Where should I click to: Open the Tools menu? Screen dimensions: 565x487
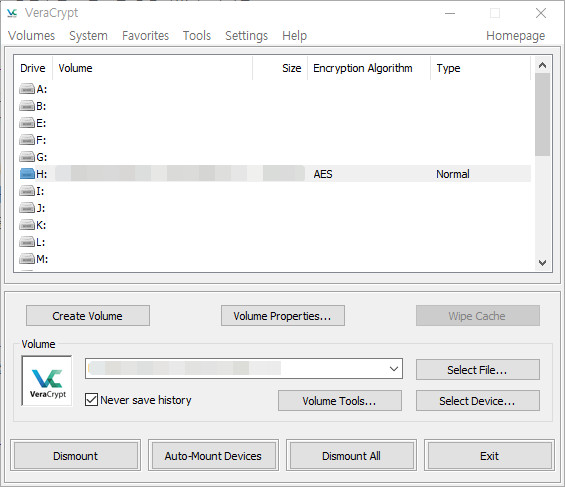click(x=196, y=36)
